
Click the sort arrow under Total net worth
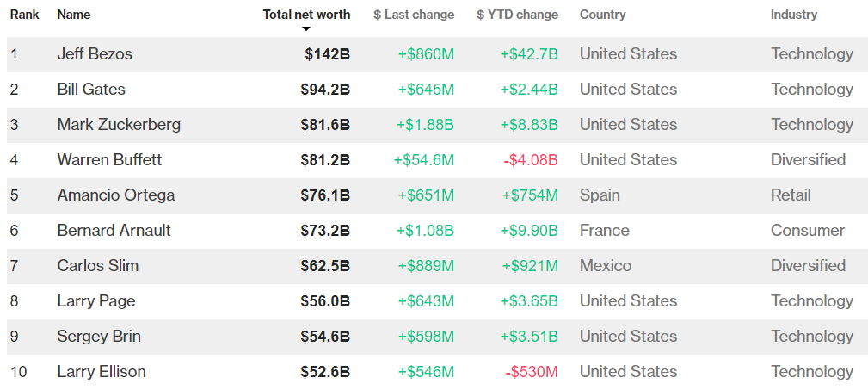(x=306, y=29)
